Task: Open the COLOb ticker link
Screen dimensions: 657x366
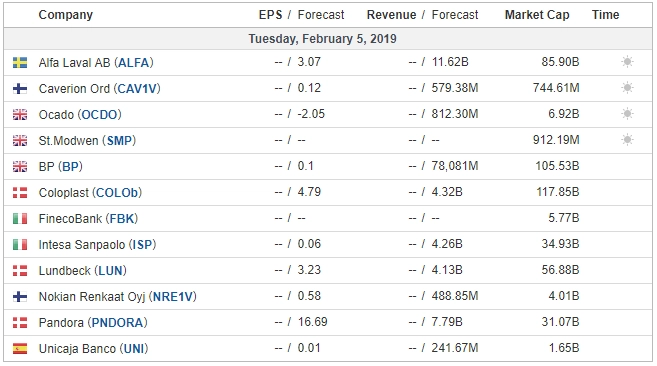Action: pyautogui.click(x=117, y=193)
